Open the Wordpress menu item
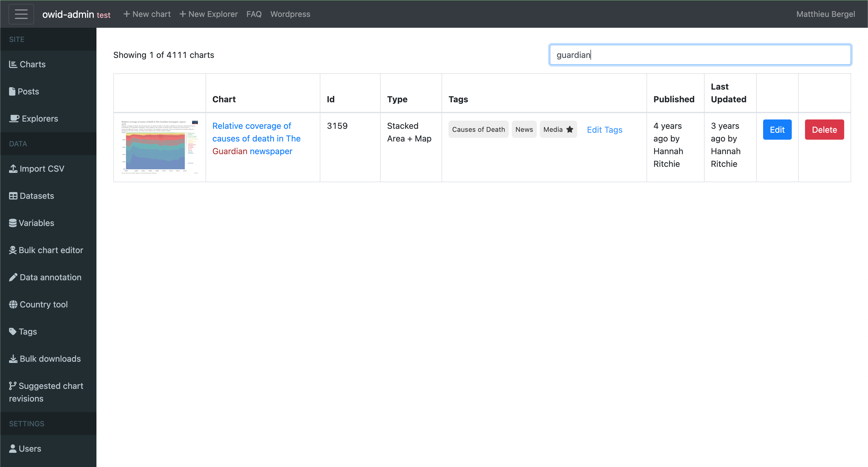Image resolution: width=868 pixels, height=467 pixels. coord(290,14)
